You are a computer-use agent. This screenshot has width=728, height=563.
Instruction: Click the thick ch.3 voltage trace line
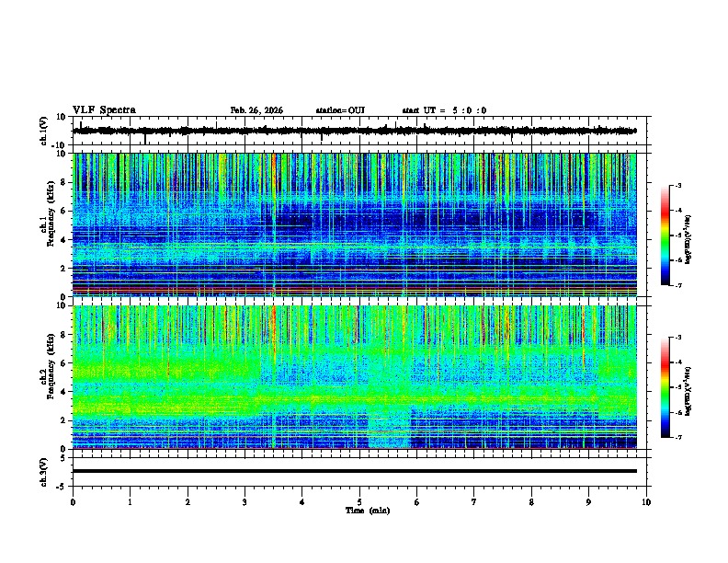coord(354,471)
